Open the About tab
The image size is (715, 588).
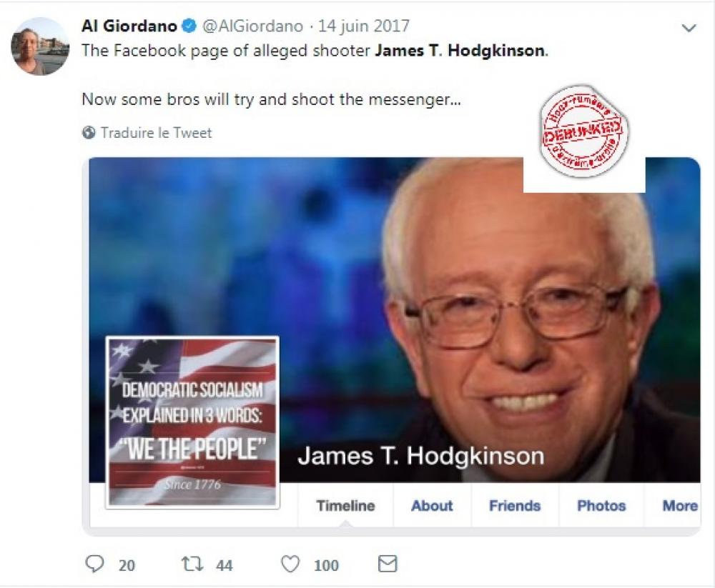[x=432, y=506]
